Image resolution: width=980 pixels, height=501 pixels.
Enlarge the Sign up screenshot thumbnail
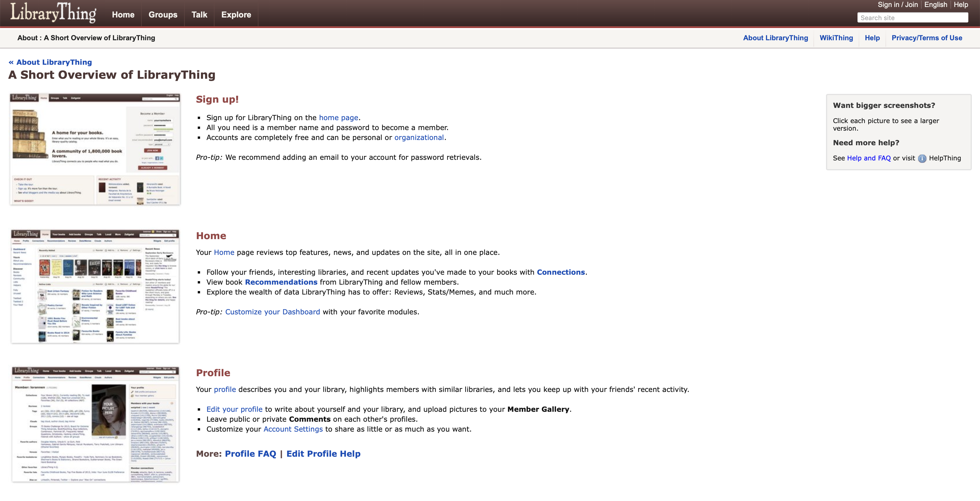point(95,150)
